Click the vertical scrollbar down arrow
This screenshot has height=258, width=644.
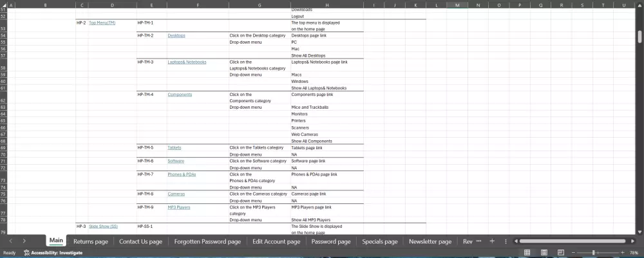coord(639,231)
